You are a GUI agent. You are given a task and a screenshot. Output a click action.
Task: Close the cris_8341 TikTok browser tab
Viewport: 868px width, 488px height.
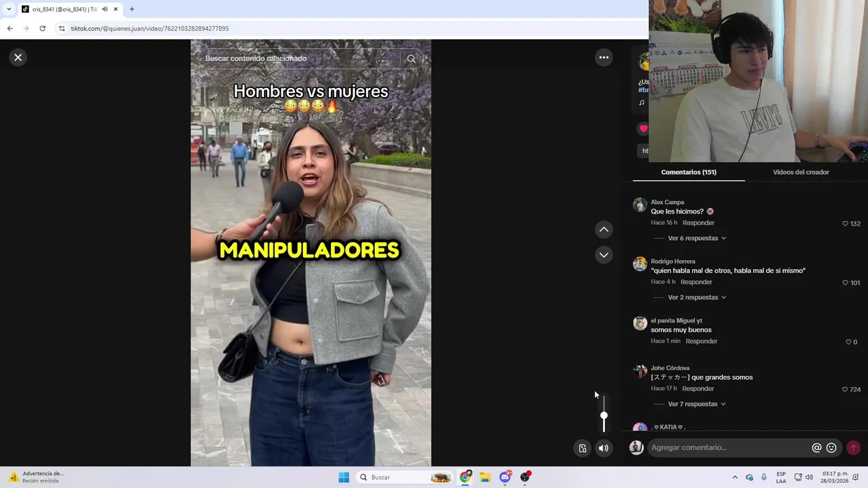pos(116,9)
